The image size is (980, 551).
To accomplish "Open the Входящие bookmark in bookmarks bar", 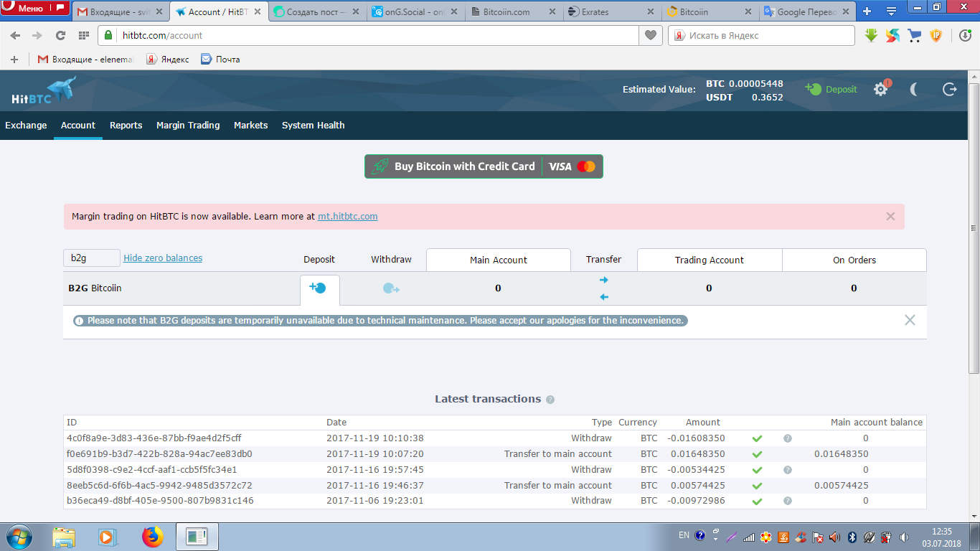I will 85,60.
